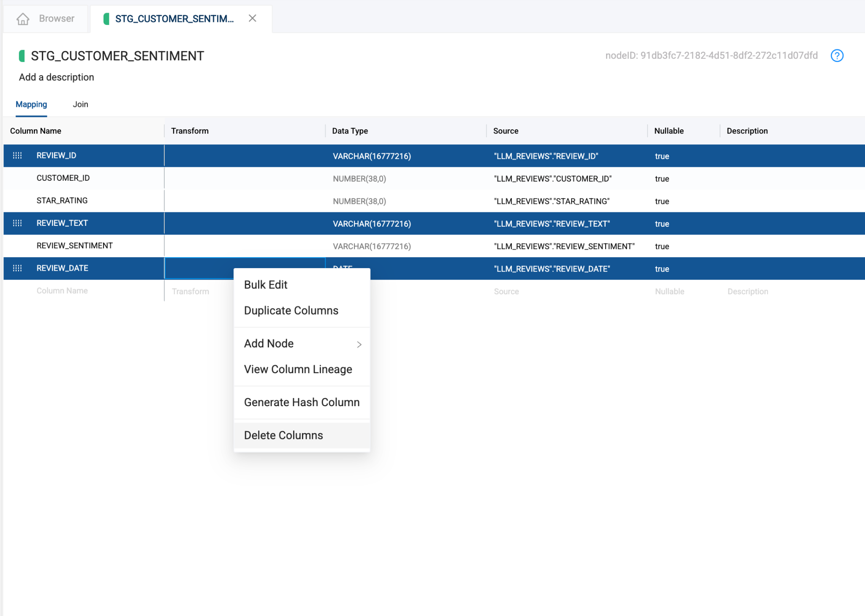Click VARCHAR data type of REVIEW_ID
The height and width of the screenshot is (616, 865).
click(372, 156)
